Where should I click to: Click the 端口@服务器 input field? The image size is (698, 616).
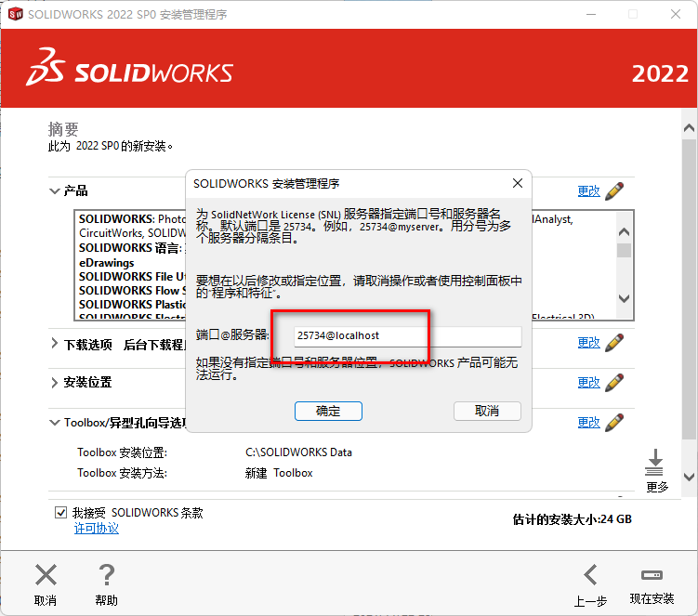407,335
